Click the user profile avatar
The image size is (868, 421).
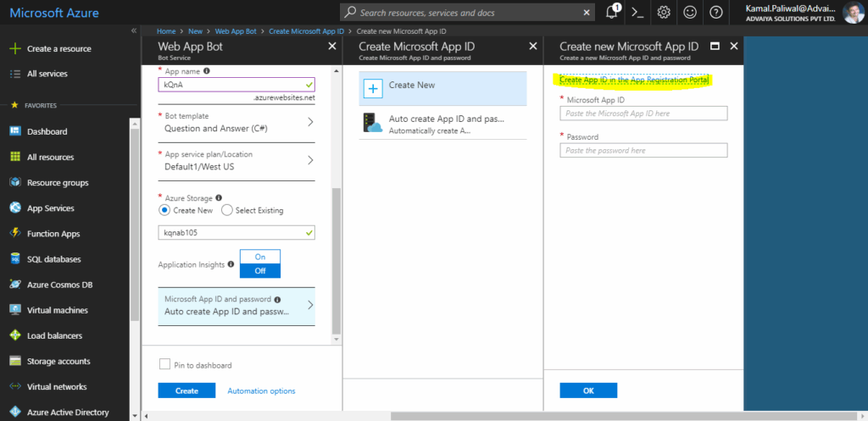(853, 12)
